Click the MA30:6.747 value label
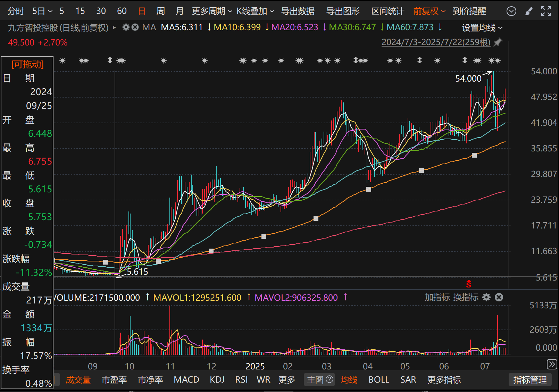559x392 pixels. 352,27
